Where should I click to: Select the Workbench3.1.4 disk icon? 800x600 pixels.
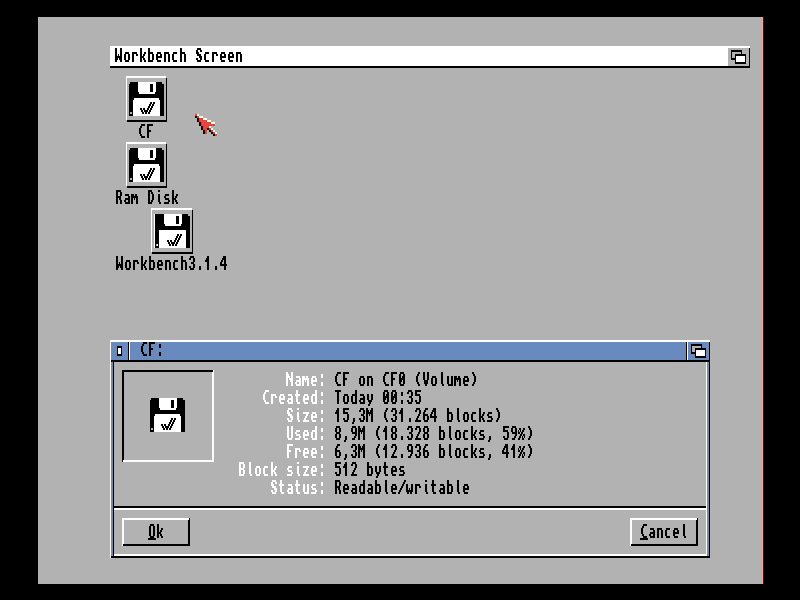(x=171, y=231)
